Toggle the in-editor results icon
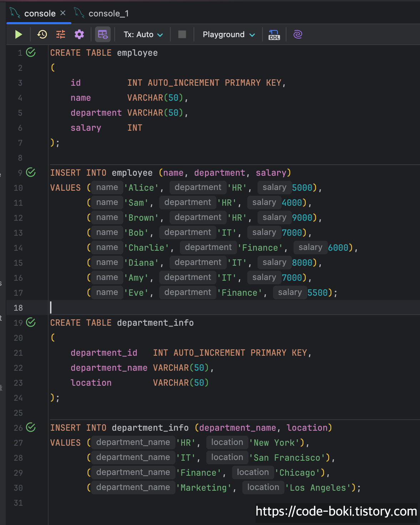Image resolution: width=420 pixels, height=525 pixels. pos(103,35)
